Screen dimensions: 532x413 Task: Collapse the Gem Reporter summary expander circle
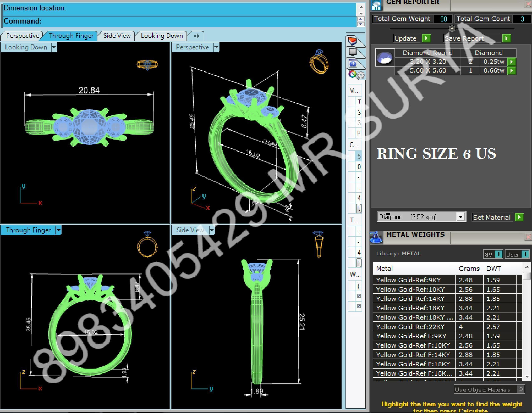[x=452, y=29]
